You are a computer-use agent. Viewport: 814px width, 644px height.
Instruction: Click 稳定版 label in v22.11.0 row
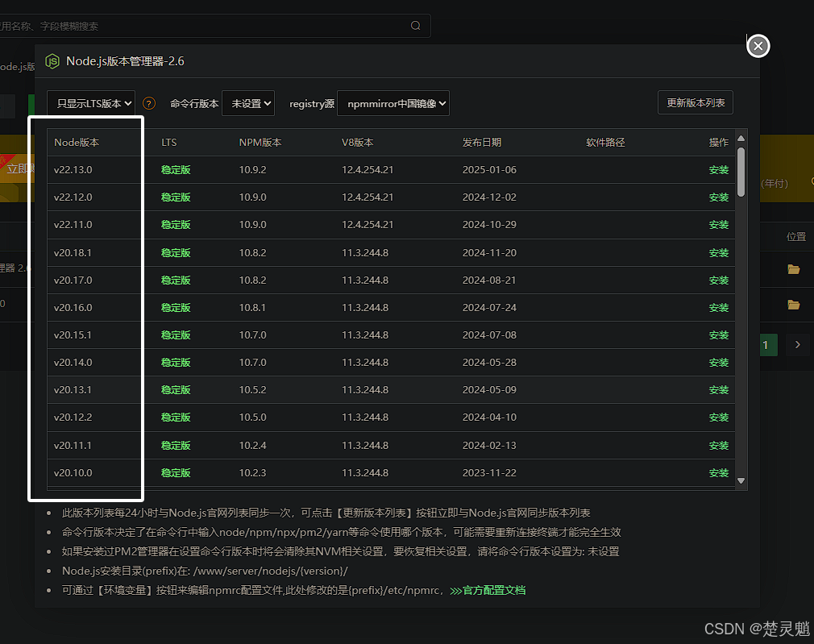click(x=176, y=225)
